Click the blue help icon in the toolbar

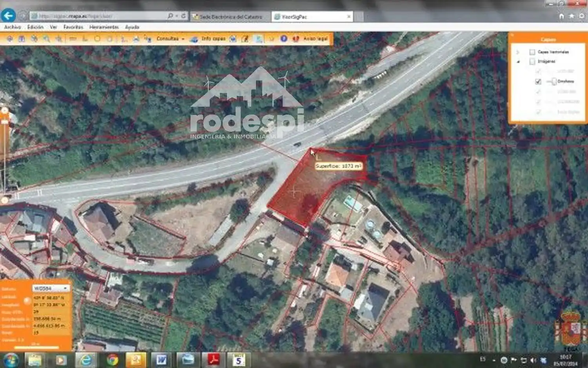point(284,38)
